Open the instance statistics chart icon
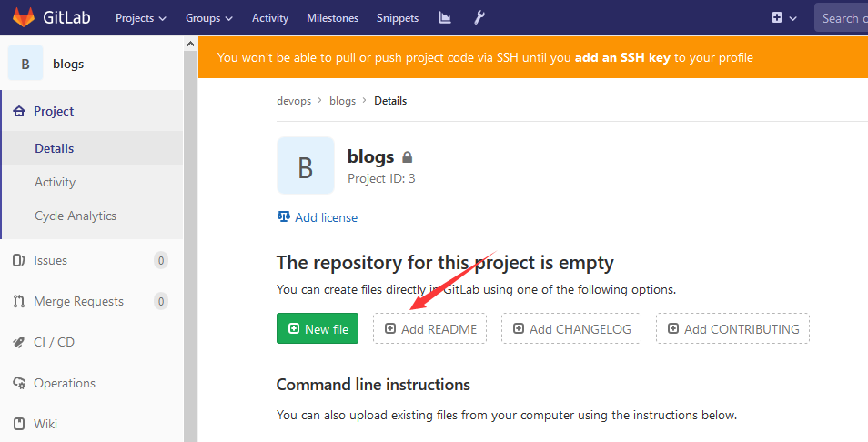The image size is (868, 442). 444,18
